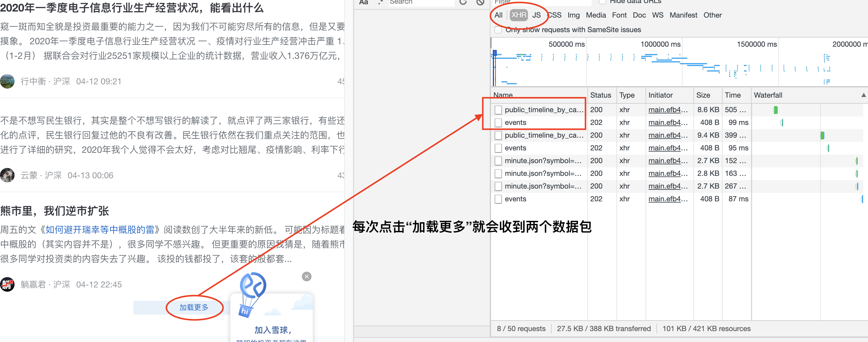The height and width of the screenshot is (342, 868).
Task: Click 躺赢君 author avatar
Action: tap(7, 284)
